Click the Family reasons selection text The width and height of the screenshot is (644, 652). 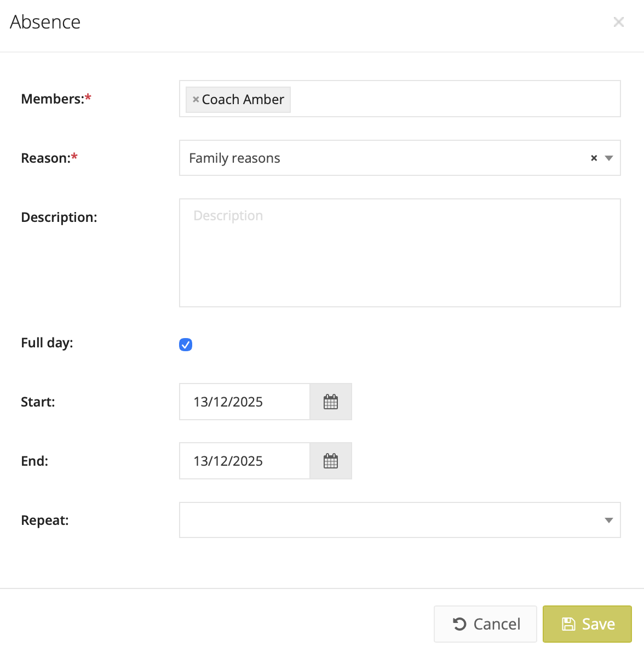(x=234, y=158)
